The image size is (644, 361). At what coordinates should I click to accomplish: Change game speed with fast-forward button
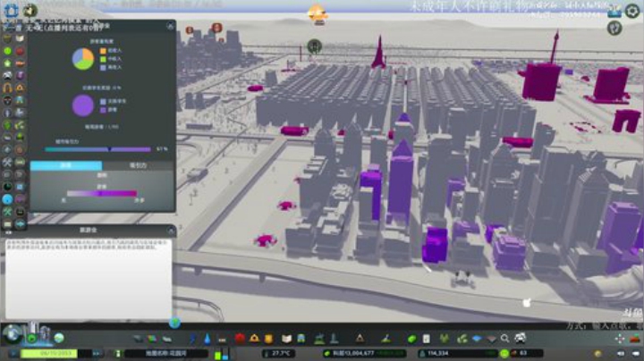point(97,353)
